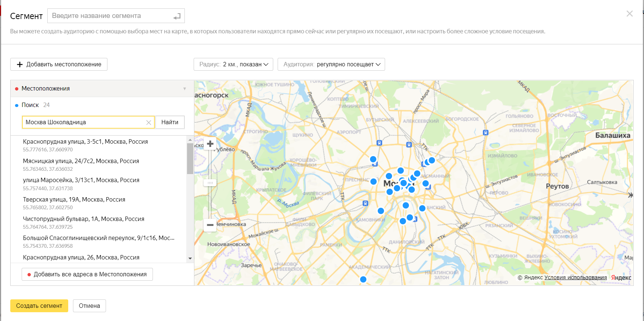Open Условия использования link on map
Image resolution: width=644 pixels, height=321 pixels.
coord(575,277)
